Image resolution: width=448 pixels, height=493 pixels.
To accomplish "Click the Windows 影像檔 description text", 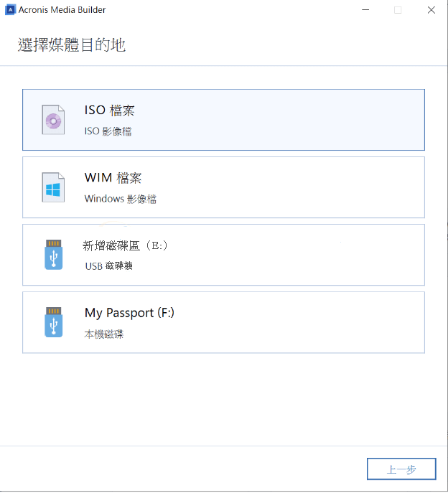I will tap(120, 199).
